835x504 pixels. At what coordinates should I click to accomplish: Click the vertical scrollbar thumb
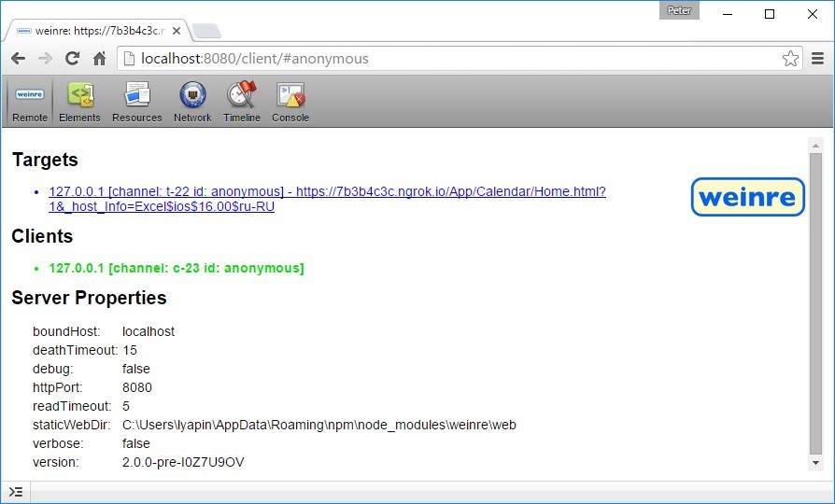coord(815,304)
